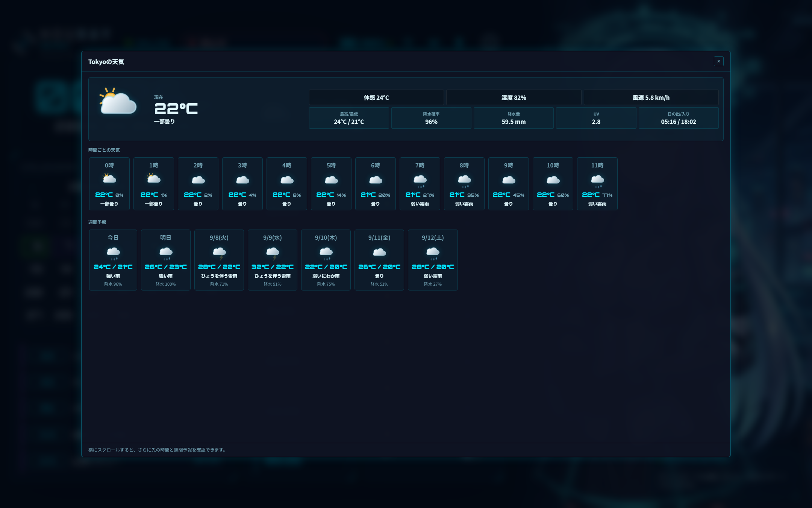The width and height of the screenshot is (812, 508).
Task: Click the large partly cloudy current weather icon
Action: tap(118, 101)
